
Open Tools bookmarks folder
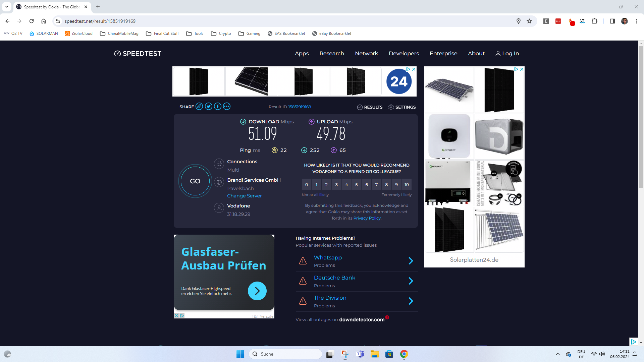tap(195, 34)
